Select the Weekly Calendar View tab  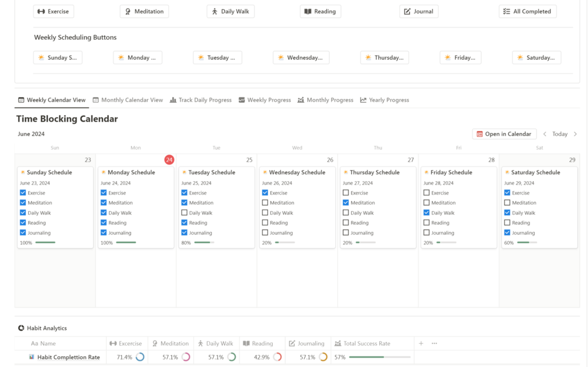pos(51,100)
